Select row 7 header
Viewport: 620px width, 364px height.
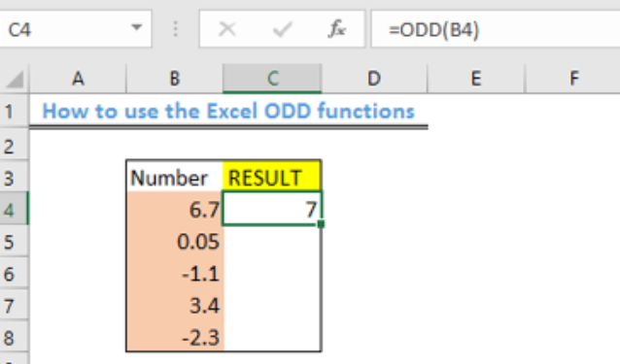click(x=14, y=306)
